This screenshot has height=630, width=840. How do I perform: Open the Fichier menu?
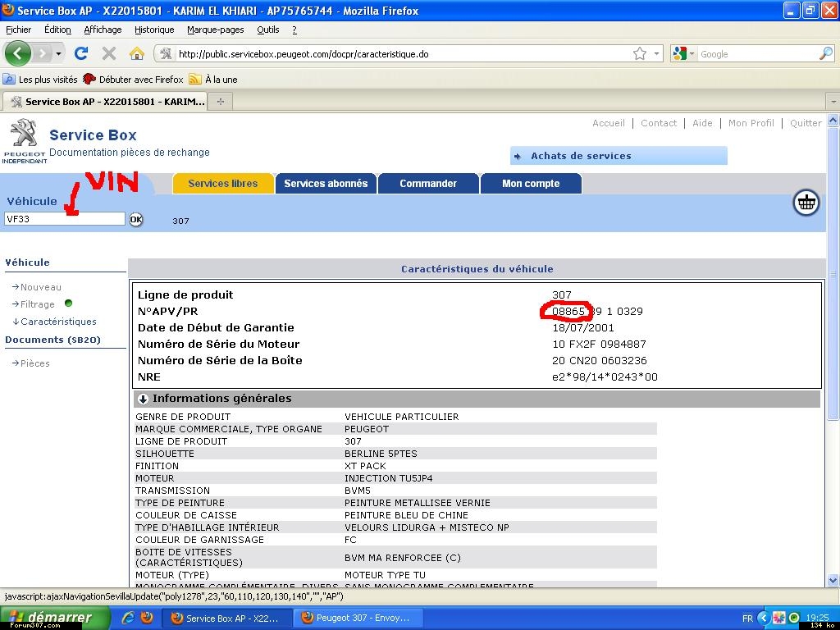coord(19,30)
